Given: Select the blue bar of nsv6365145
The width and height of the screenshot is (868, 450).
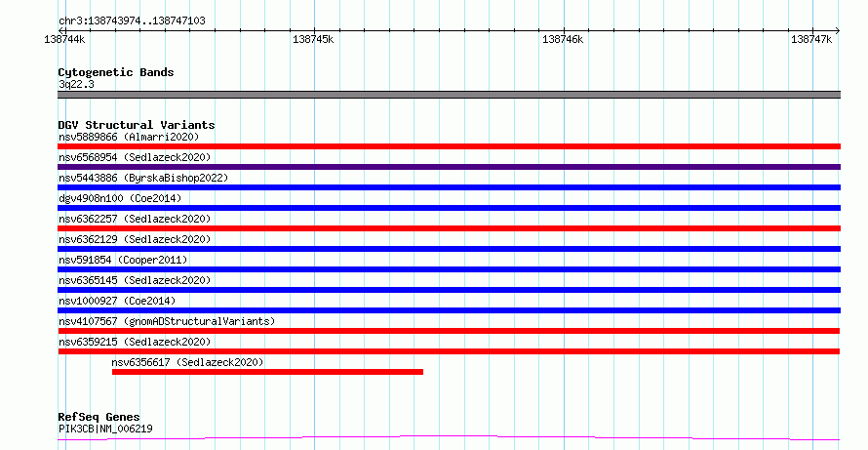Looking at the screenshot, I should [449, 290].
